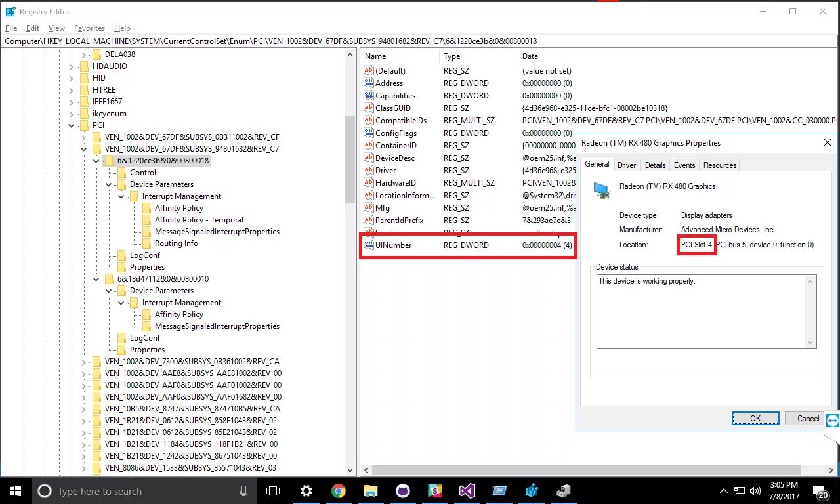The height and width of the screenshot is (504, 840).
Task: Collapse the PCI registry key
Action: 71,125
